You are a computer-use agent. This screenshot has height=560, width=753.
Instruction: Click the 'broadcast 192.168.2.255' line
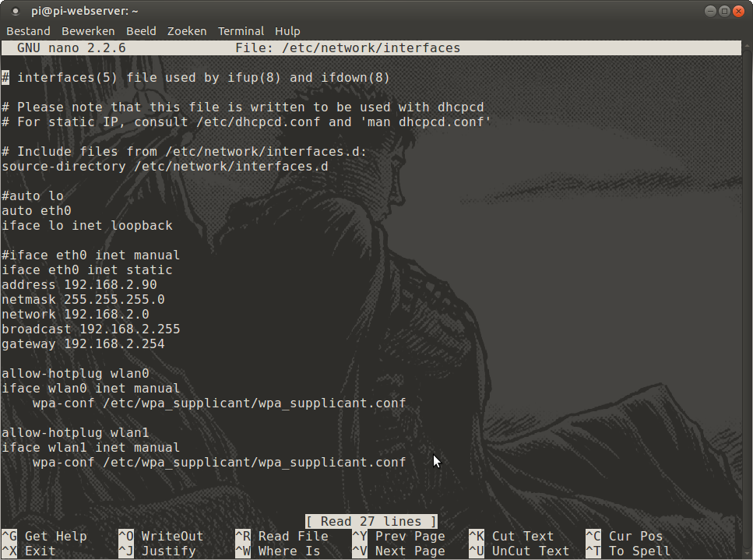pyautogui.click(x=91, y=329)
